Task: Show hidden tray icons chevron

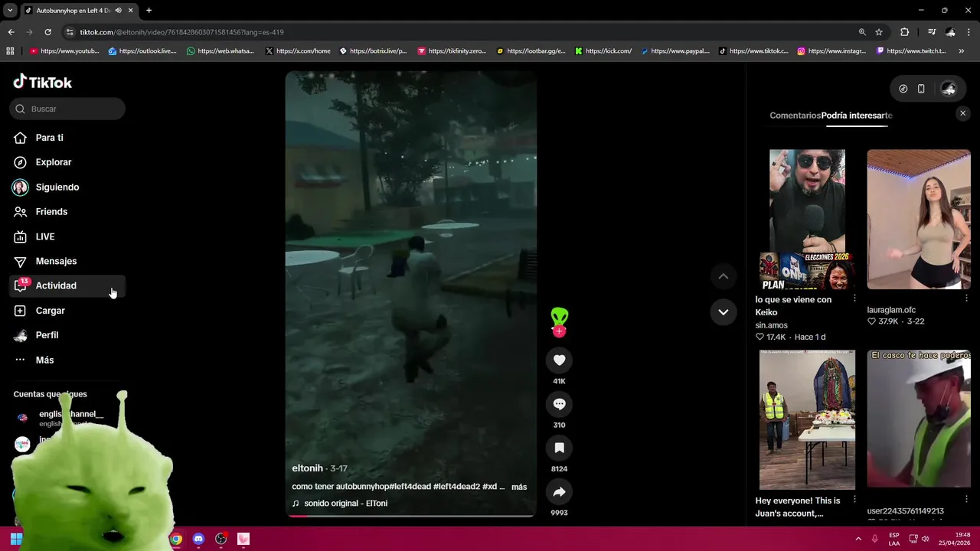Action: pyautogui.click(x=857, y=539)
